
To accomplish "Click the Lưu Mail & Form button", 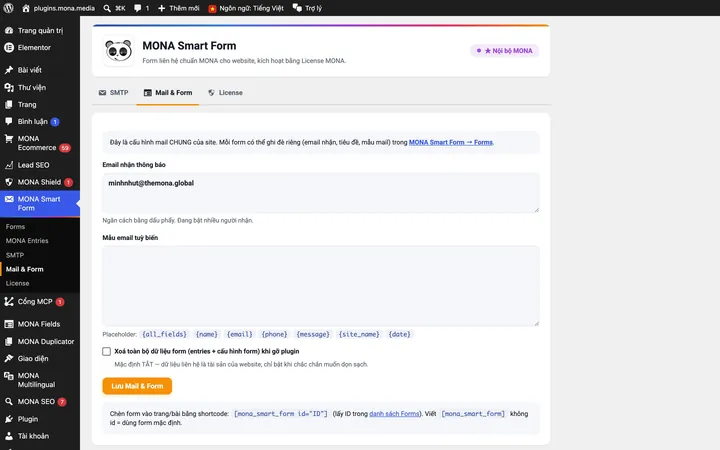I will (x=137, y=386).
